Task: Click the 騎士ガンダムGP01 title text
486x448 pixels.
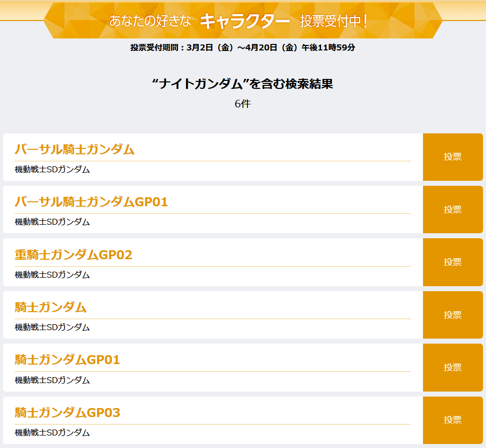Action: 67,360
